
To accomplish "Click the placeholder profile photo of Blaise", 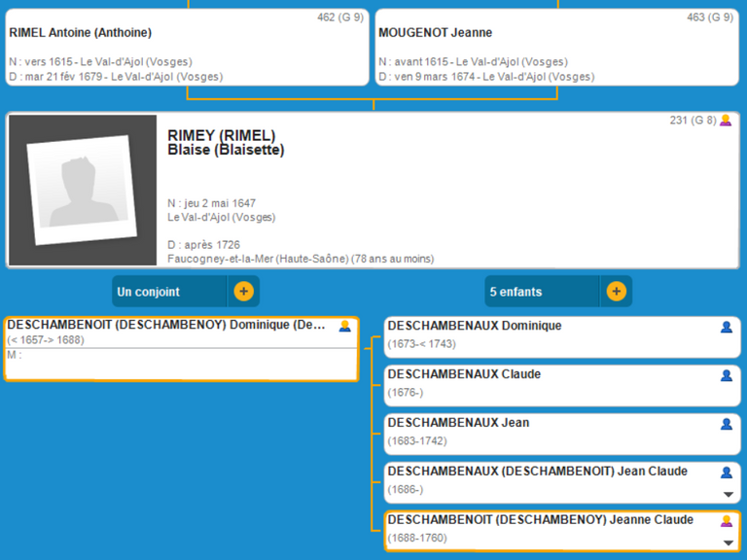I will point(82,190).
